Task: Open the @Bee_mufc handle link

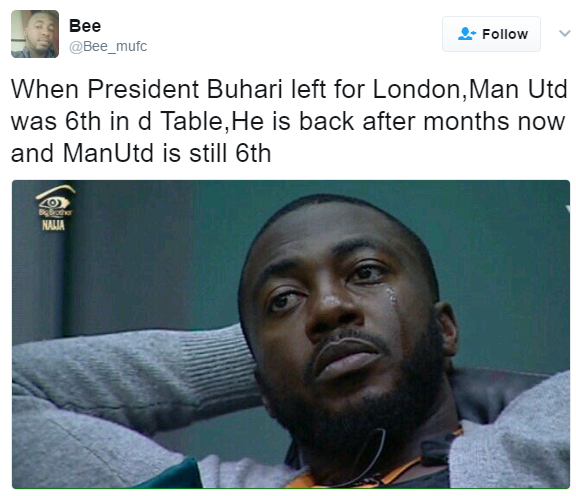Action: coord(108,47)
